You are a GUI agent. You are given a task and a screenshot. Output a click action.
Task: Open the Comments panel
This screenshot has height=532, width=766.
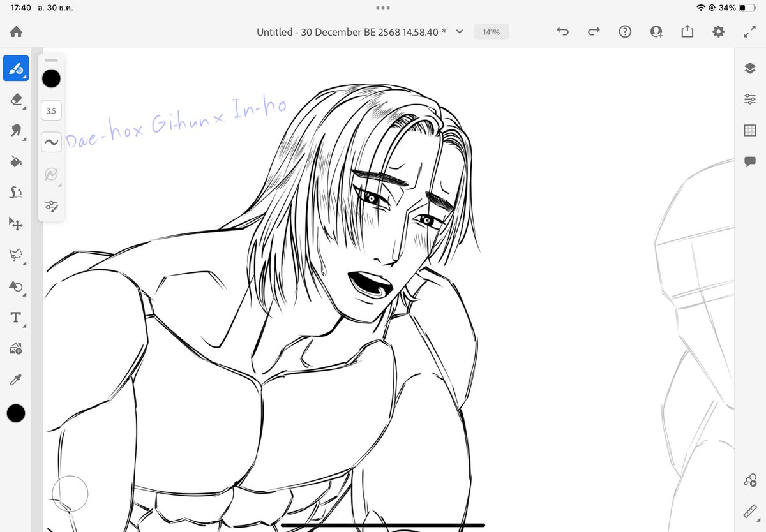coord(750,162)
